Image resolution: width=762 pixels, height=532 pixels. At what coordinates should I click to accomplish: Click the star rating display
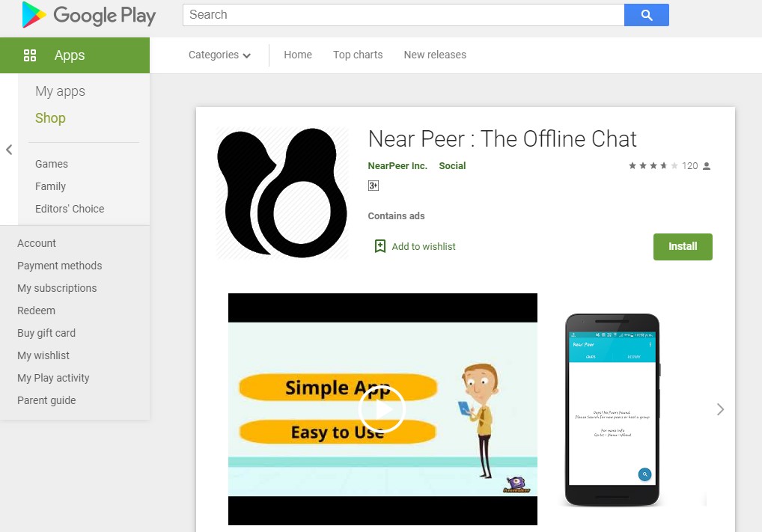[x=653, y=165]
